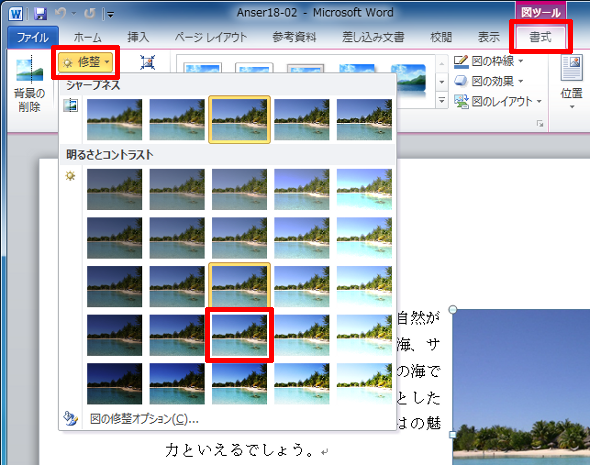Click the 図の修整オプション paint icon
The width and height of the screenshot is (590, 465).
click(x=70, y=418)
